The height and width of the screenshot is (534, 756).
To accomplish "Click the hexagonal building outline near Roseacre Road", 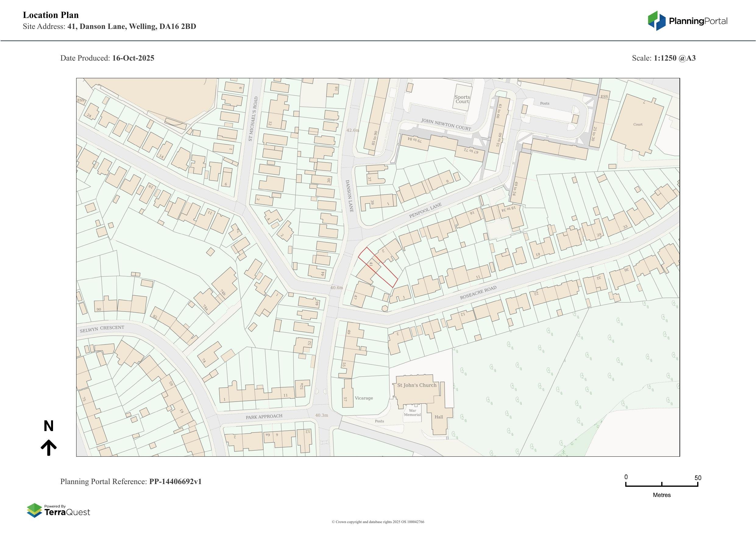I will pyautogui.click(x=385, y=308).
